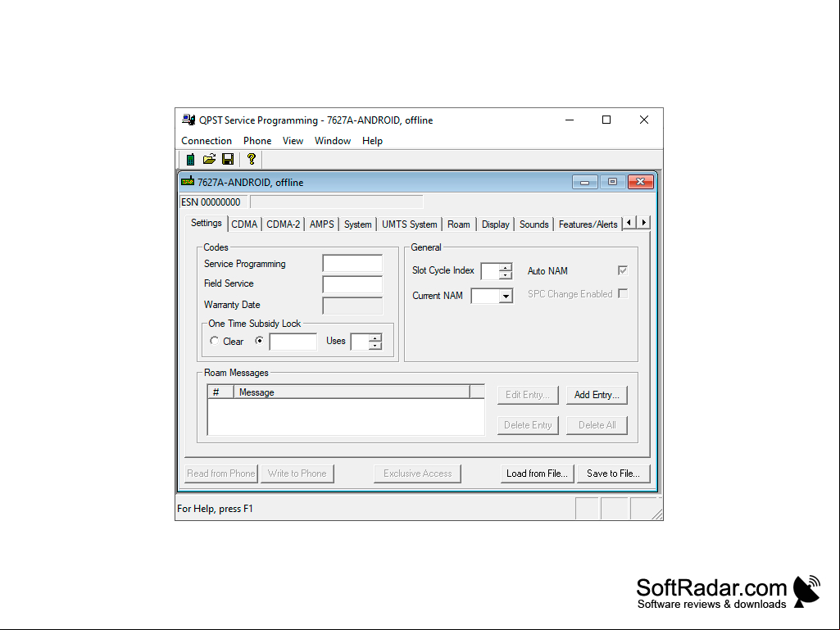Click the One Time Subsidy Lock code field
This screenshot has width=840, height=630.
293,342
